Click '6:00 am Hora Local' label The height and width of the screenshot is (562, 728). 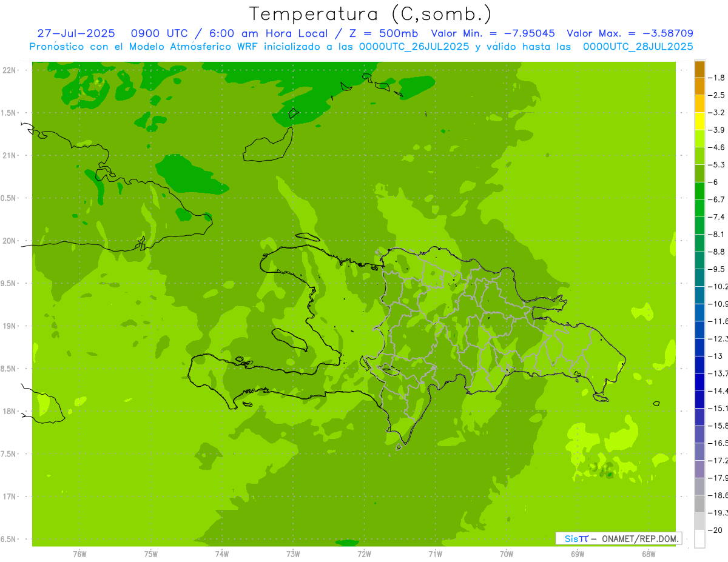(x=268, y=33)
